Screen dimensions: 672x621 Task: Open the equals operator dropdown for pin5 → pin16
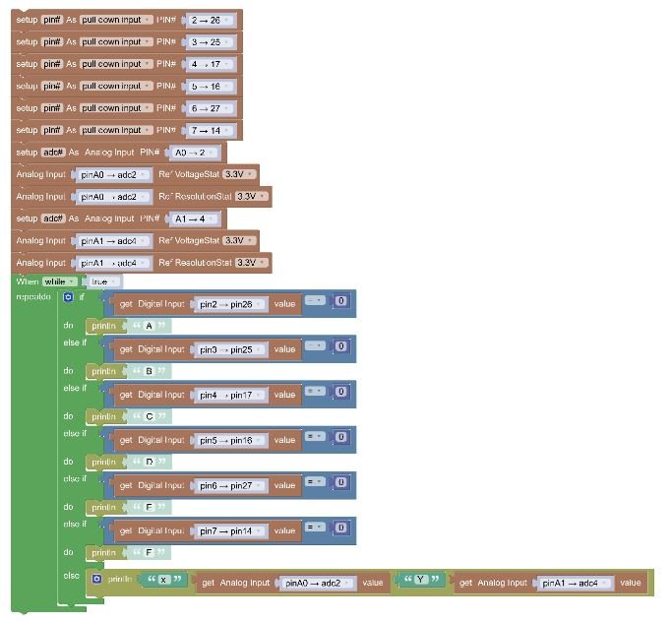[x=314, y=436]
